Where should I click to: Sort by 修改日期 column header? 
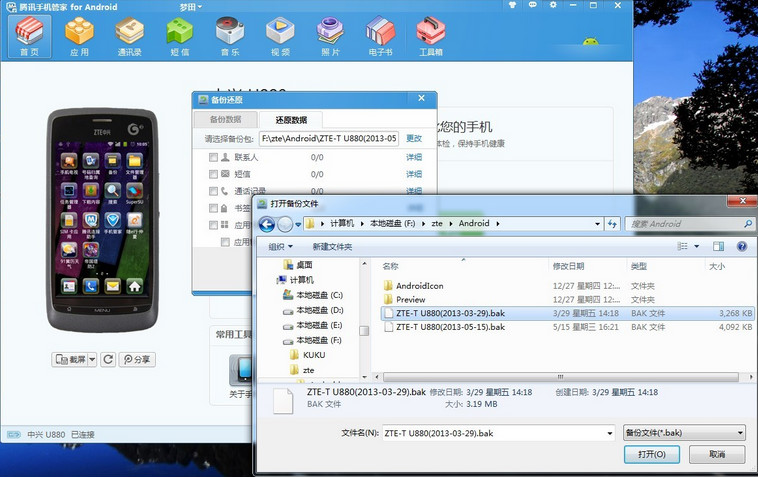pyautogui.click(x=568, y=266)
